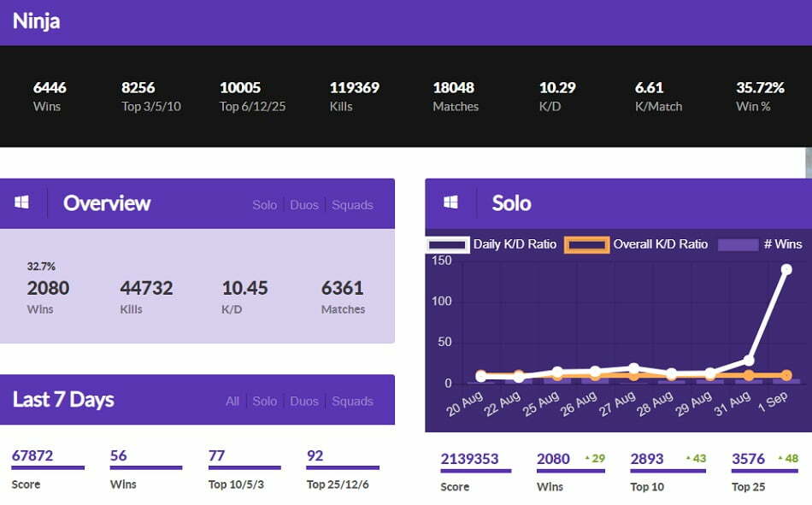Click the 6446 Wins stat

(x=50, y=97)
